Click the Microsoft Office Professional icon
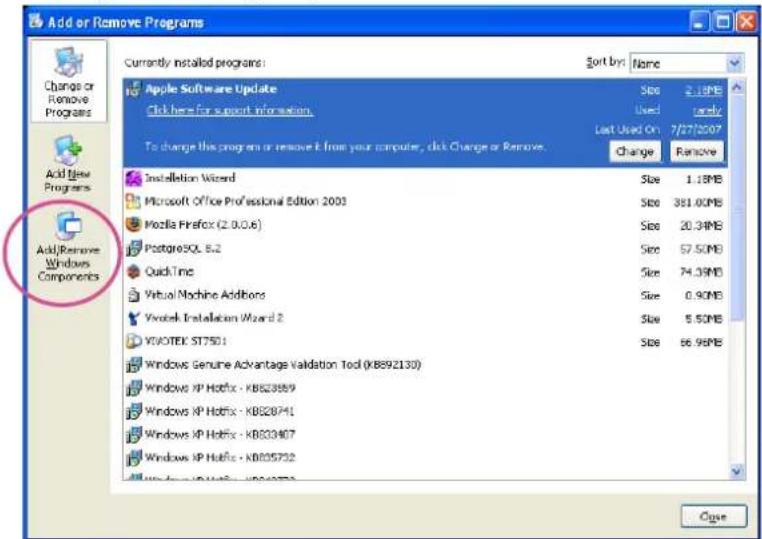 pos(133,201)
